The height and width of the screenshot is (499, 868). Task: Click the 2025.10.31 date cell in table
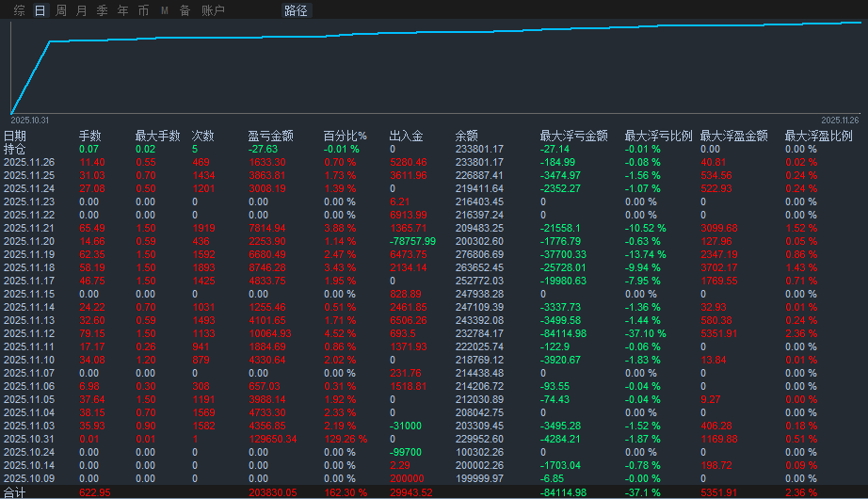(x=29, y=439)
